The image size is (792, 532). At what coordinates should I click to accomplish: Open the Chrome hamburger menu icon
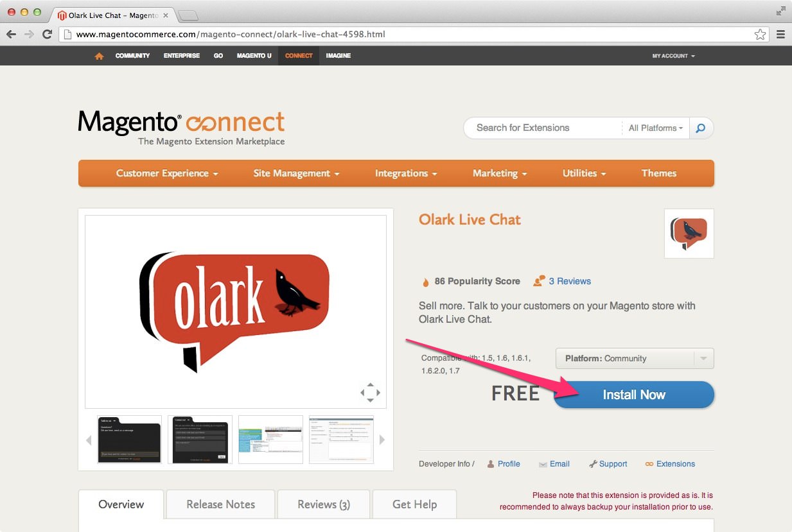click(x=780, y=34)
